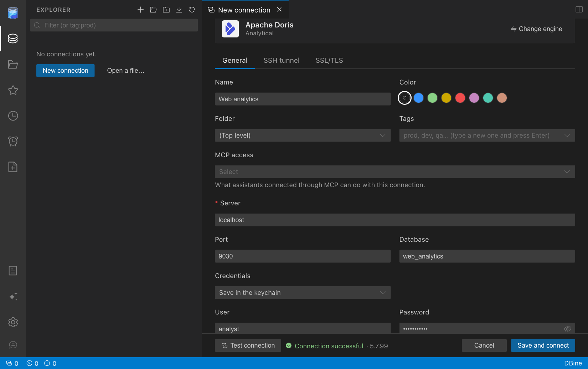
Task: Click New connection in Explorer
Action: point(66,71)
